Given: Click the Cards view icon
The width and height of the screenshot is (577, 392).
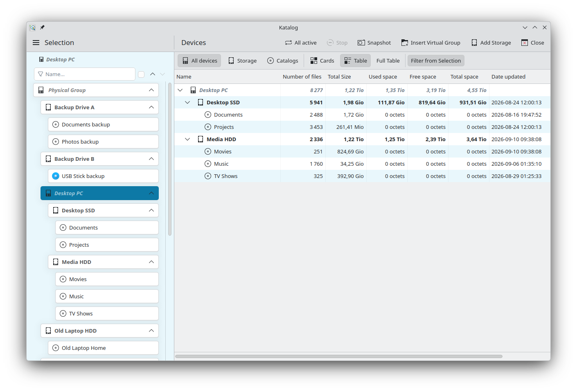Looking at the screenshot, I should pyautogui.click(x=314, y=61).
